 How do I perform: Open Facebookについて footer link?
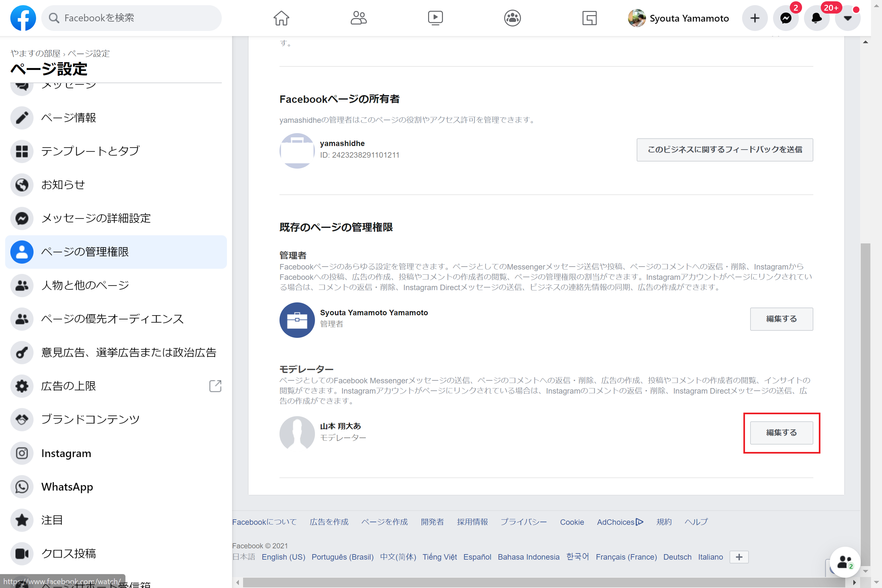tap(264, 522)
